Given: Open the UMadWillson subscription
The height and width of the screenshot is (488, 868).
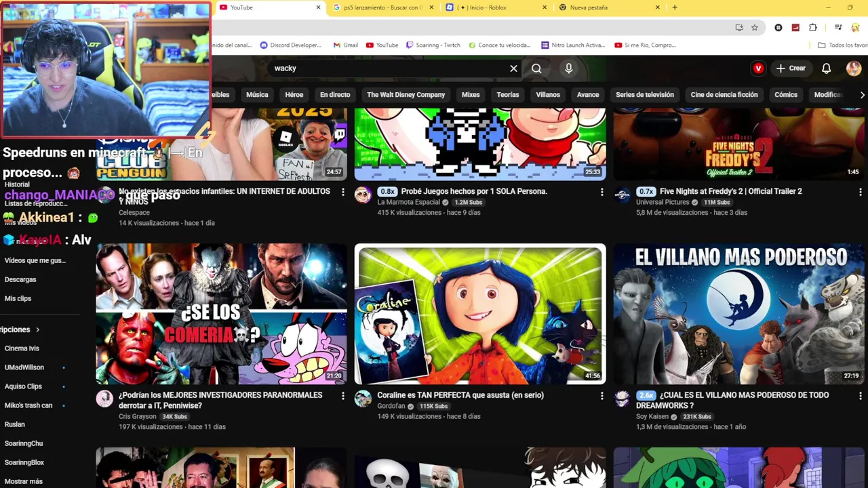Looking at the screenshot, I should (x=24, y=367).
